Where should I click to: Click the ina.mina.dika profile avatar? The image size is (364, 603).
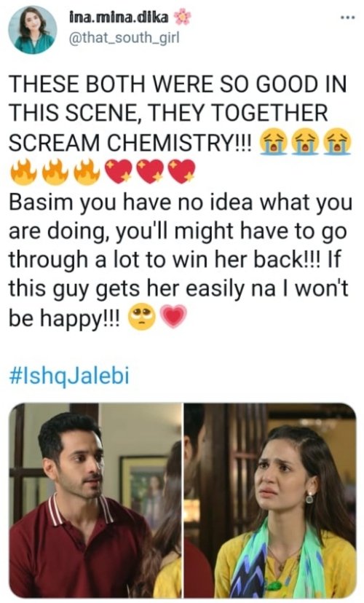tap(33, 30)
